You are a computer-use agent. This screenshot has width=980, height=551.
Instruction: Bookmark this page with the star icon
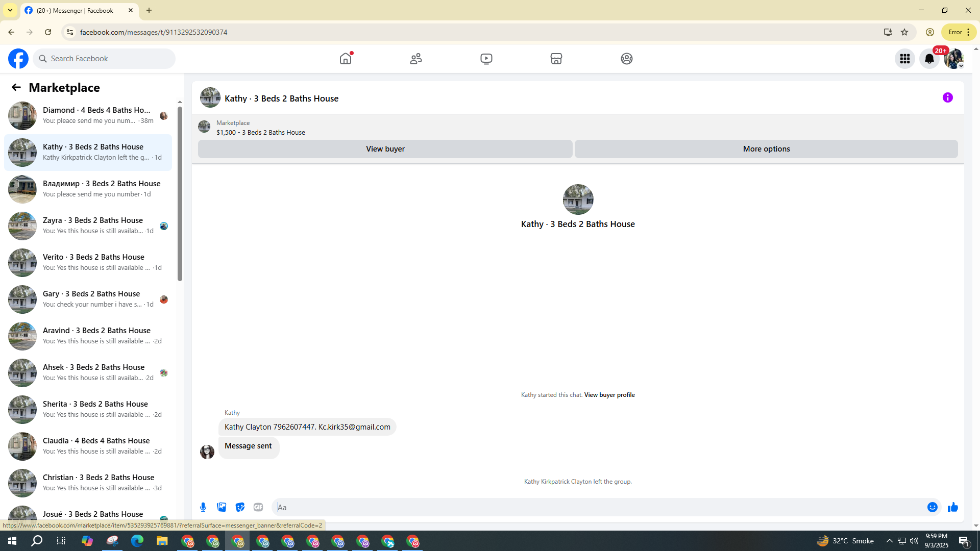[x=904, y=32]
